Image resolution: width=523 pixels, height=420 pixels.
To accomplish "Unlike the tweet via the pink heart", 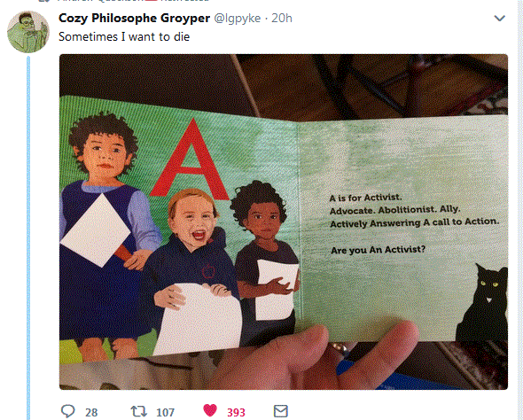I will point(210,410).
